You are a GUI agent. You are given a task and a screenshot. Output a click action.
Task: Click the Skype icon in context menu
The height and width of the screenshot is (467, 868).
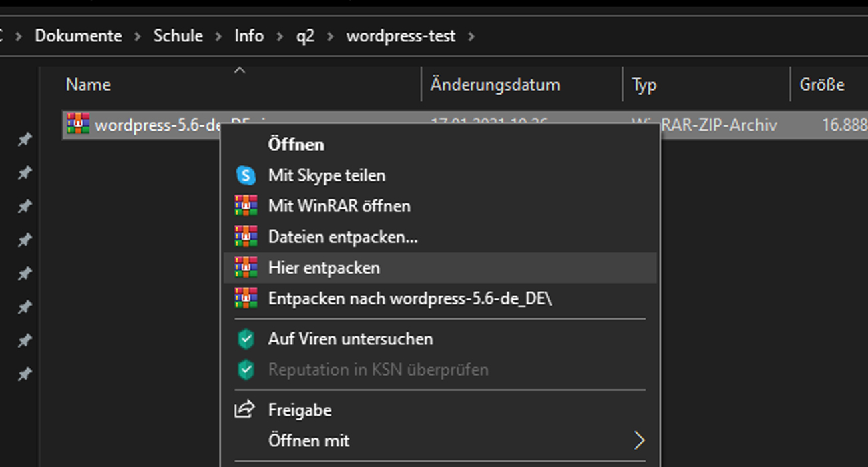pos(246,175)
